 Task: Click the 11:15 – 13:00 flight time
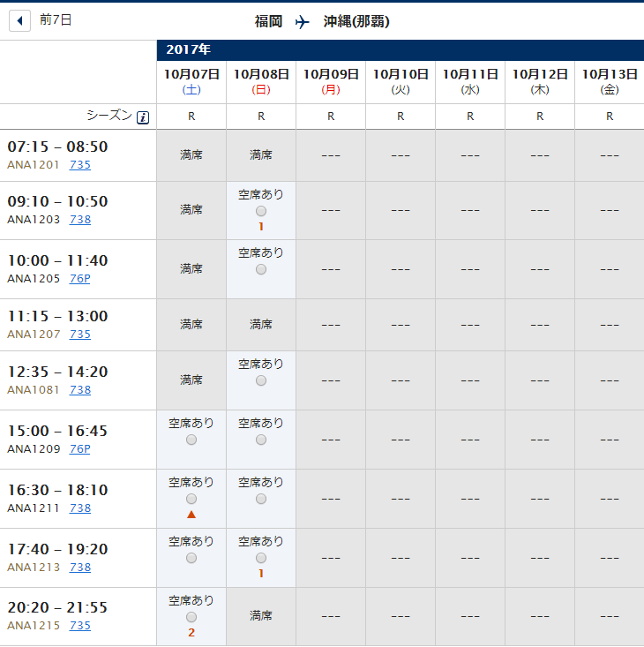click(x=57, y=317)
